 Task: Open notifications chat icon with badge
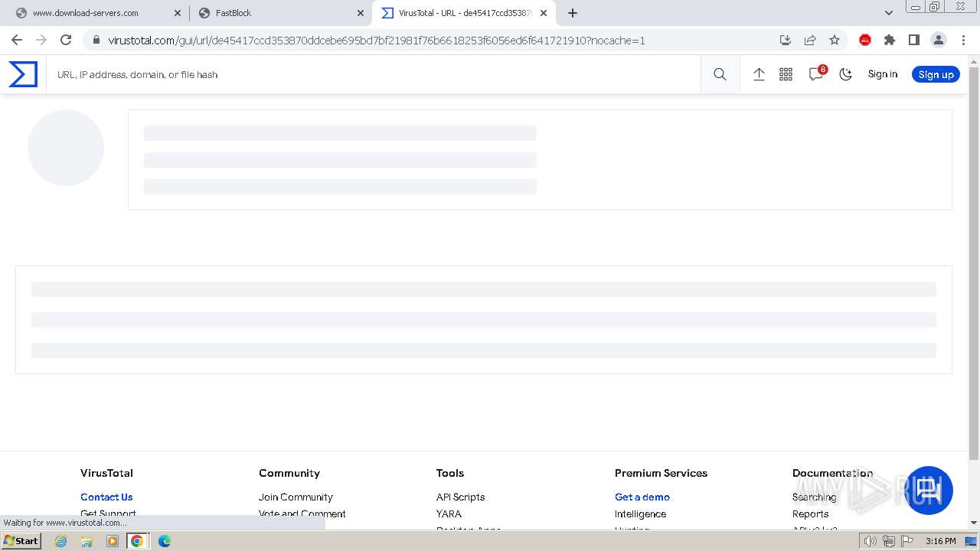pos(817,73)
